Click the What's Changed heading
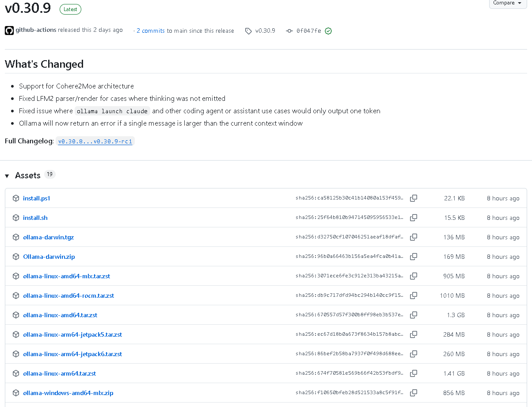Screen dimensions: 532x407 [x=44, y=64]
